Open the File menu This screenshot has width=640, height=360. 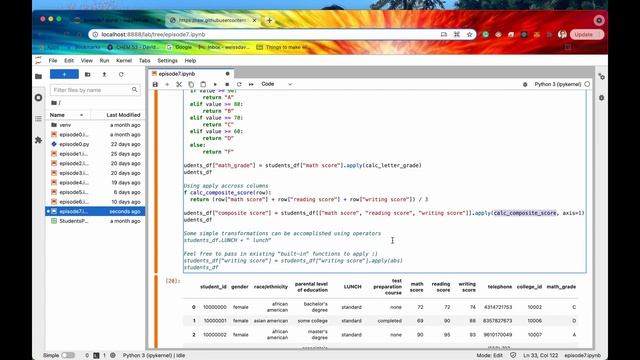coord(53,60)
